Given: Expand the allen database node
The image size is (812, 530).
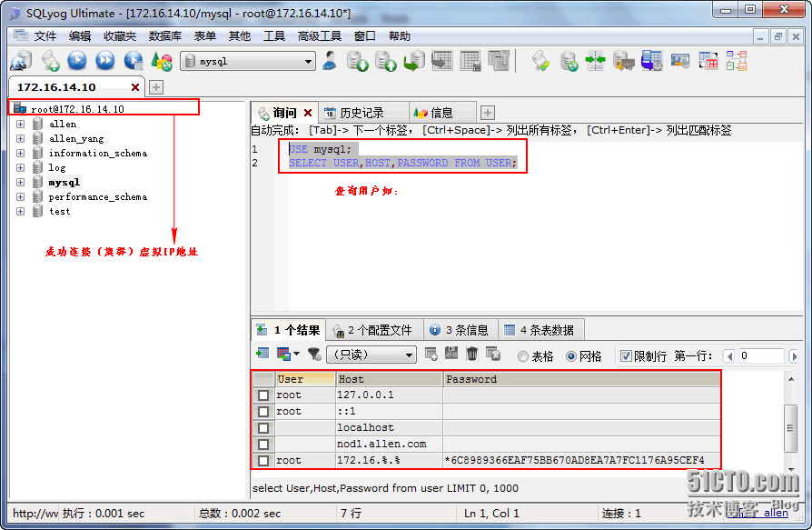Looking at the screenshot, I should 20,124.
